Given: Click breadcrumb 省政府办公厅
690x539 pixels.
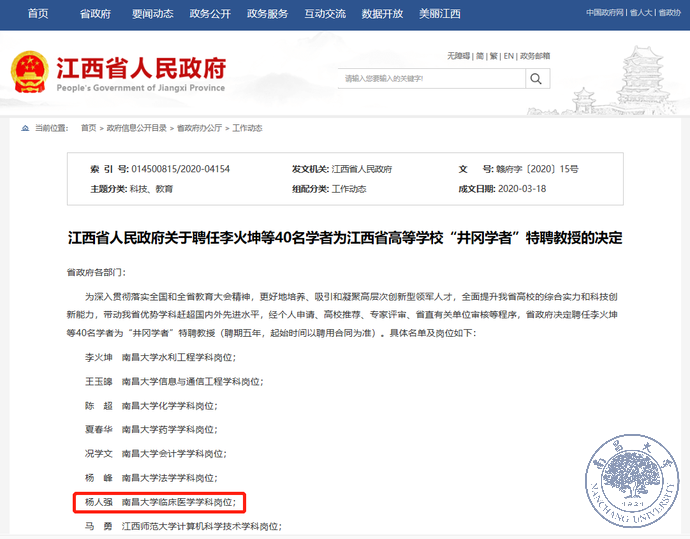Looking at the screenshot, I should pos(199,128).
